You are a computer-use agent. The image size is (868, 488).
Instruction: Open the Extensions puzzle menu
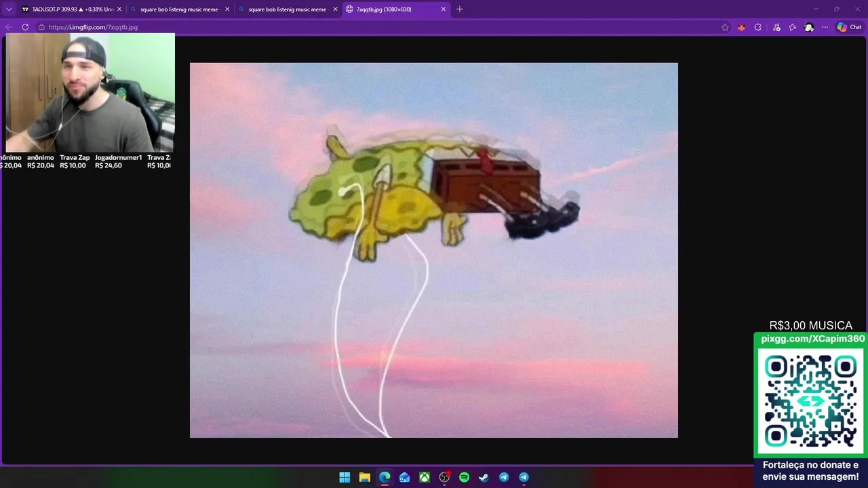(758, 27)
